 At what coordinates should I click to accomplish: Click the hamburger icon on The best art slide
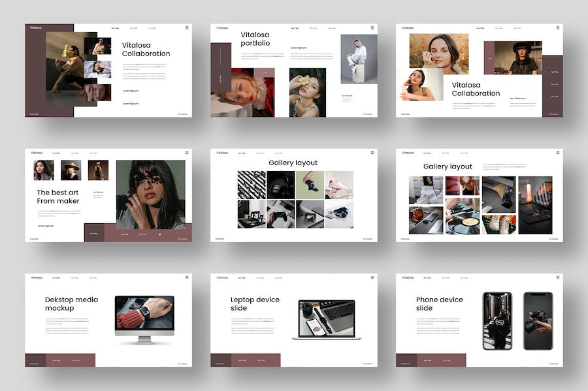[187, 153]
